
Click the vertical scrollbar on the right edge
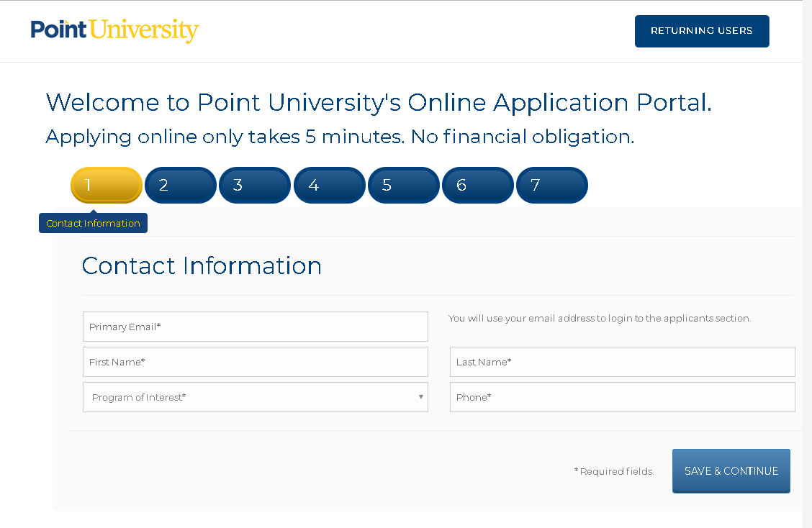(x=807, y=264)
